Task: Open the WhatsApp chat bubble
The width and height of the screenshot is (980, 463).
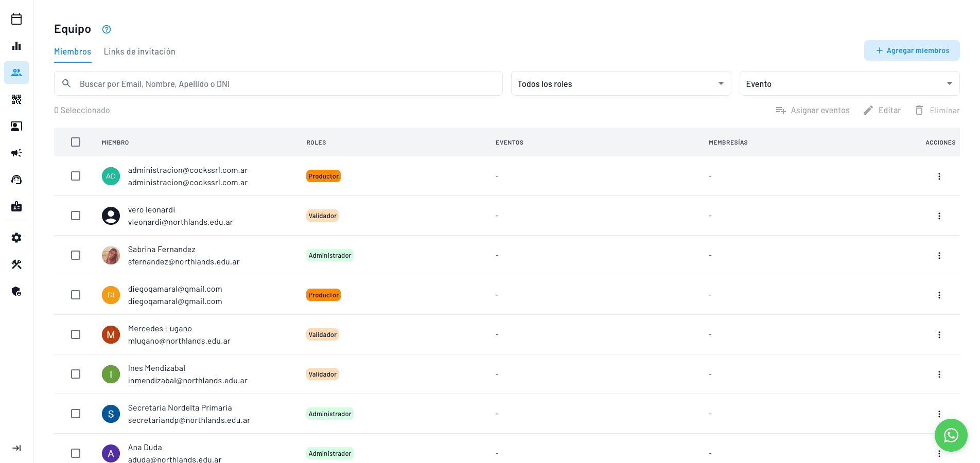Action: click(x=951, y=435)
